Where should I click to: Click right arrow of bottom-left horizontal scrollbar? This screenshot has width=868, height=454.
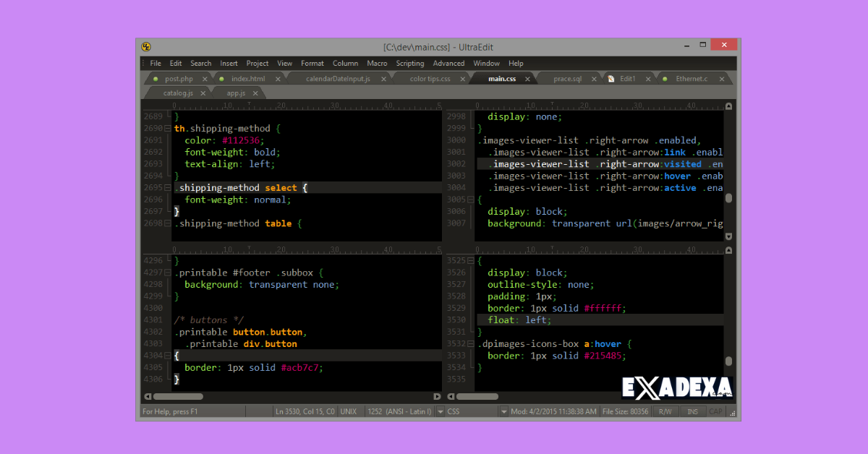pos(437,396)
